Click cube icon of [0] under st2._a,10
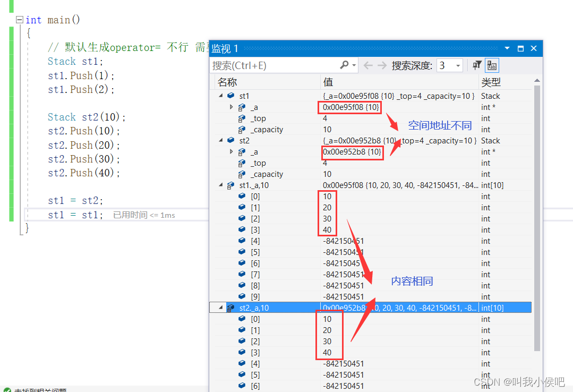This screenshot has height=392, width=573. point(242,319)
